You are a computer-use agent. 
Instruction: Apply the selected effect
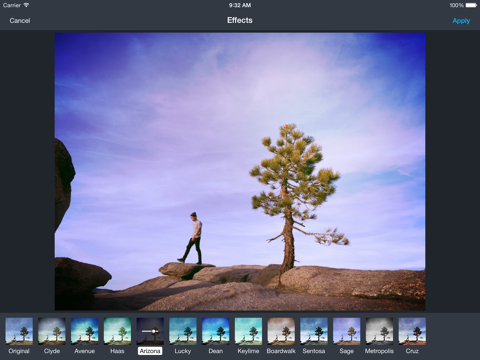461,21
